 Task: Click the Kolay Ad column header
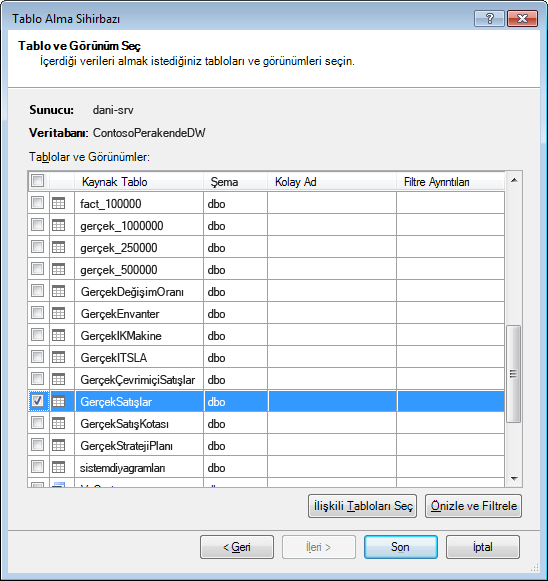332,182
